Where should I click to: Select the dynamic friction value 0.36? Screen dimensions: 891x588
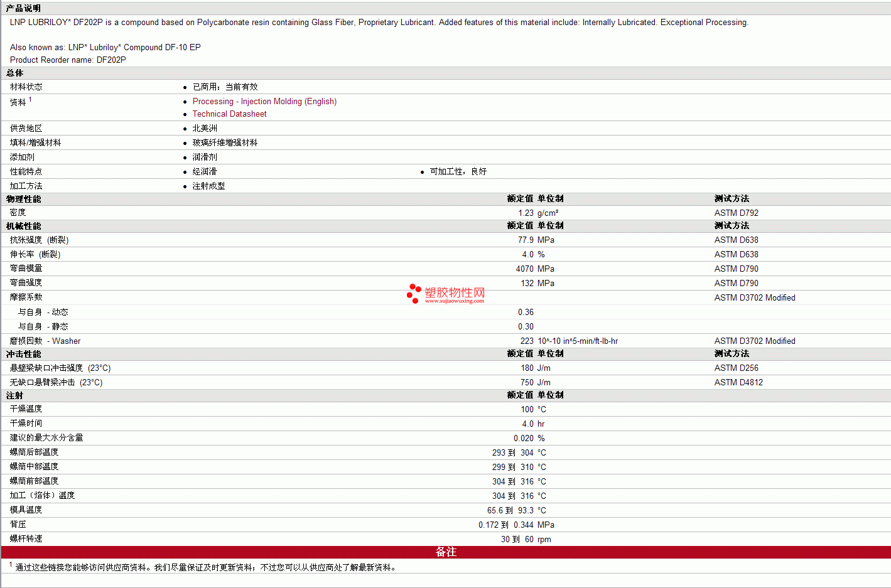526,313
